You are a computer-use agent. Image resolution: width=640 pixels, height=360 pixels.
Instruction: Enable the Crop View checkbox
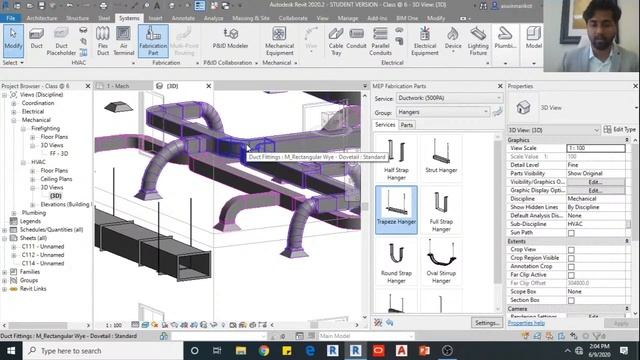571,250
